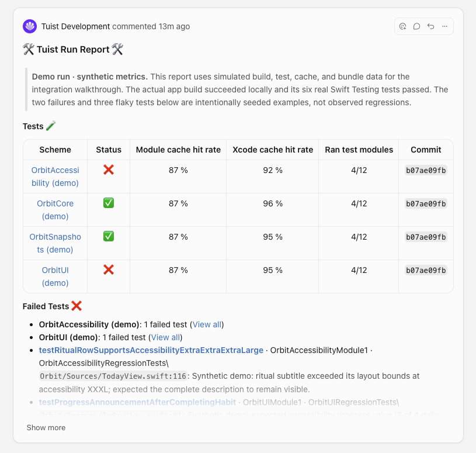Click the Status column header
476x453 pixels.
coord(109,150)
